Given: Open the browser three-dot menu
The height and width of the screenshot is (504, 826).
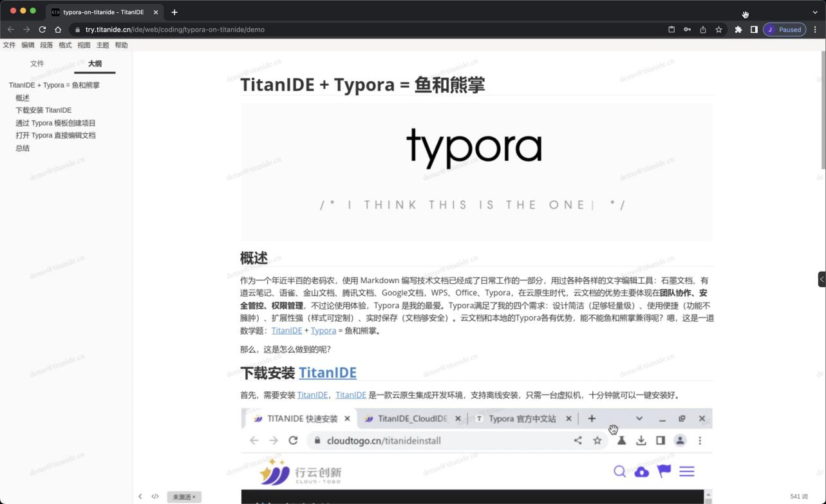Looking at the screenshot, I should click(816, 30).
